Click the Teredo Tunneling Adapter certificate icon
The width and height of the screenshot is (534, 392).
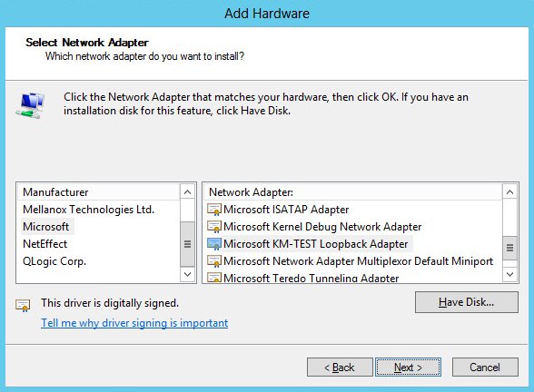pyautogui.click(x=214, y=278)
